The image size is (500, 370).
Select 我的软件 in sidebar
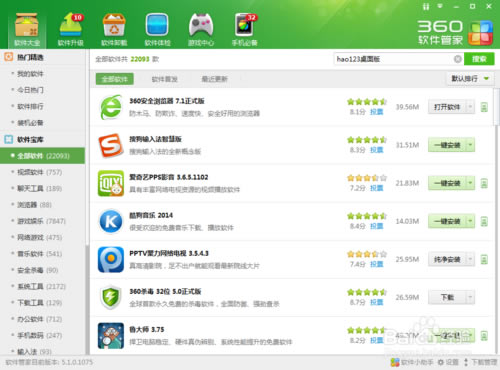coord(30,74)
